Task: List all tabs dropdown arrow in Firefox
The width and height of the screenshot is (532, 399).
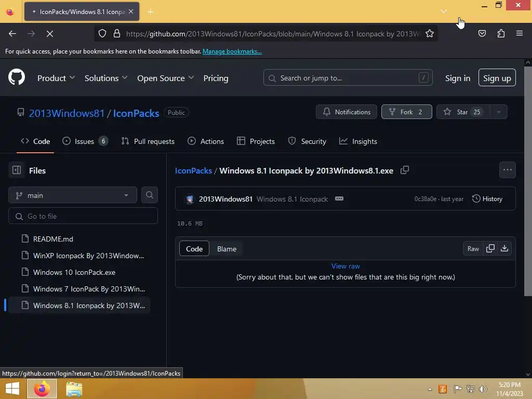Action: click(x=444, y=11)
